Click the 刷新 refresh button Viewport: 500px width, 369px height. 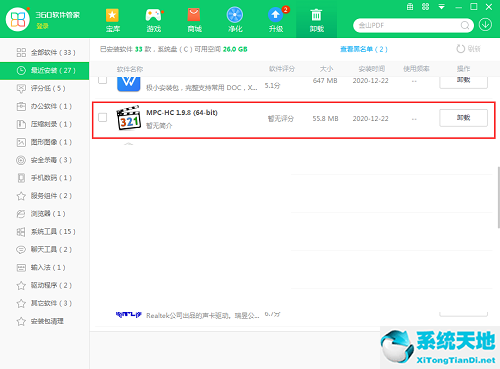[x=468, y=49]
